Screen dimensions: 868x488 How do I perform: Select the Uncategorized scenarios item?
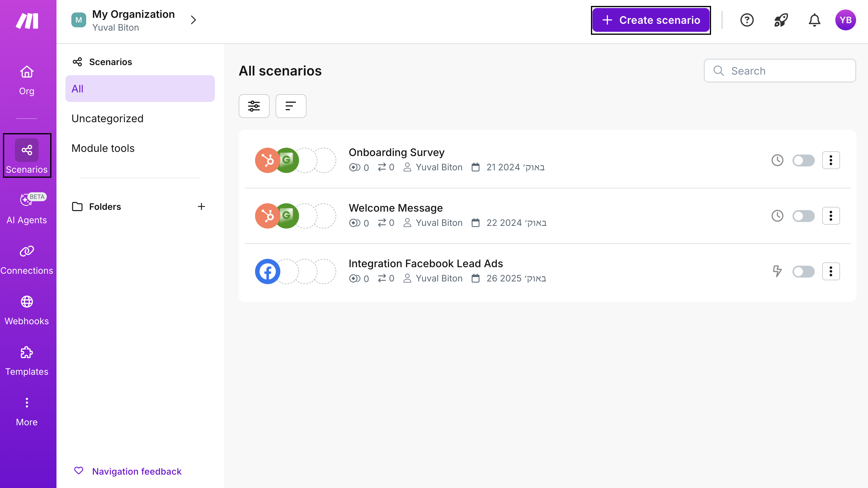(108, 119)
